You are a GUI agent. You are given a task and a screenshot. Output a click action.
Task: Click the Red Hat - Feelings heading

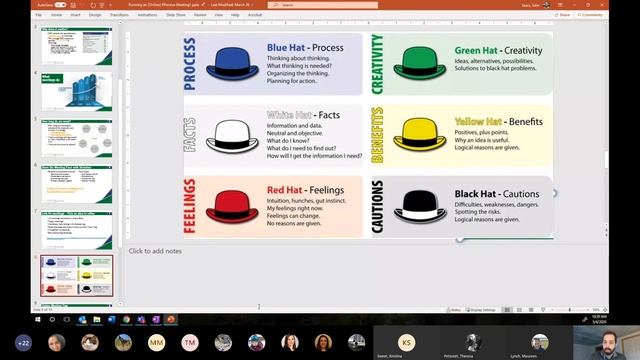click(x=305, y=190)
